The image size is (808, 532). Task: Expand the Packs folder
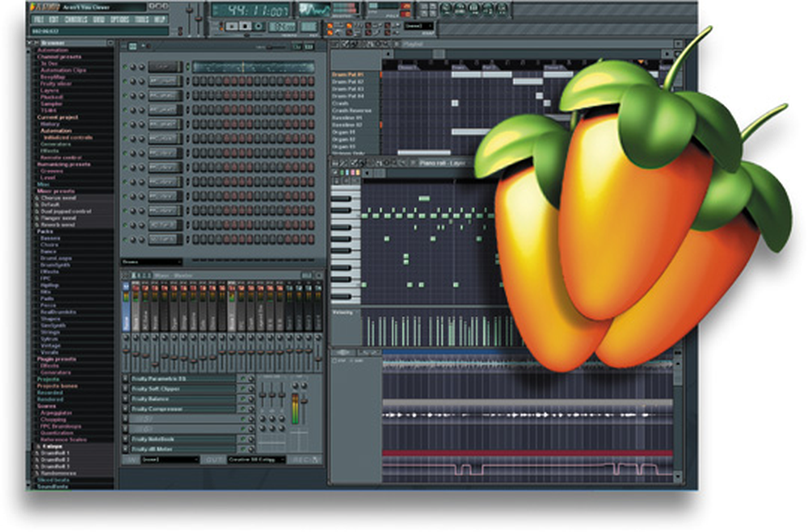tap(45, 231)
